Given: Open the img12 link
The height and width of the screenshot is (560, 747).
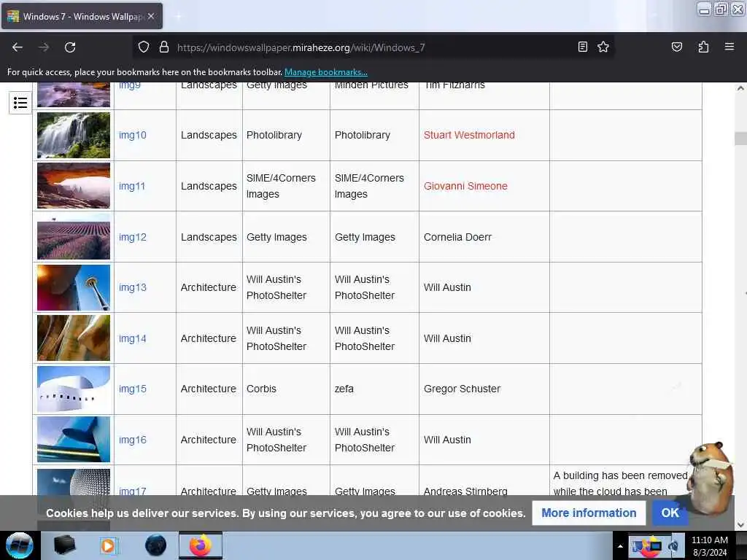Looking at the screenshot, I should pos(133,237).
